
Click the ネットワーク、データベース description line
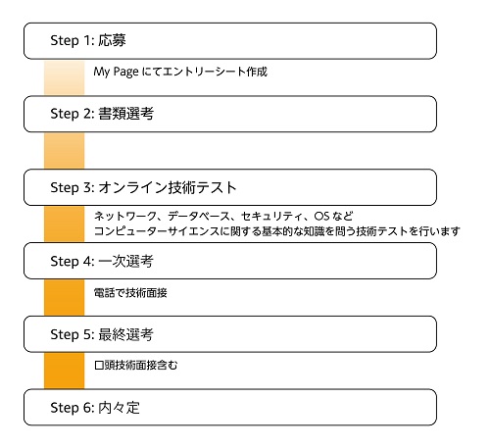[x=223, y=216]
